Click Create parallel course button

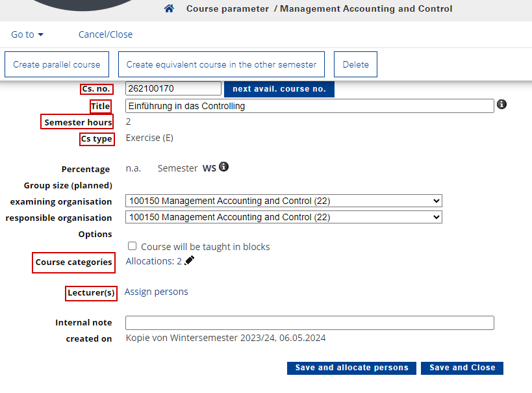57,64
